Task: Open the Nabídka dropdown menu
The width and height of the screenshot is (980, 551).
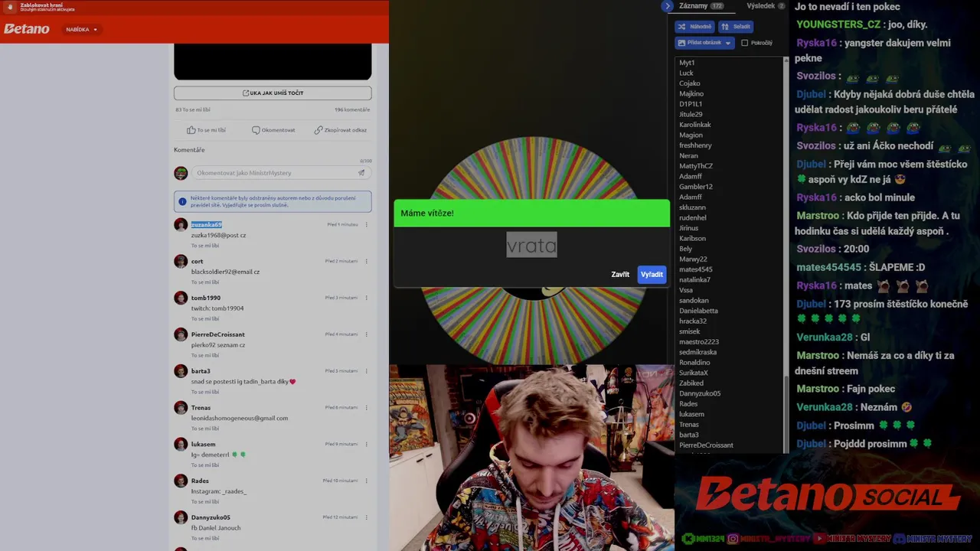Action: click(81, 30)
